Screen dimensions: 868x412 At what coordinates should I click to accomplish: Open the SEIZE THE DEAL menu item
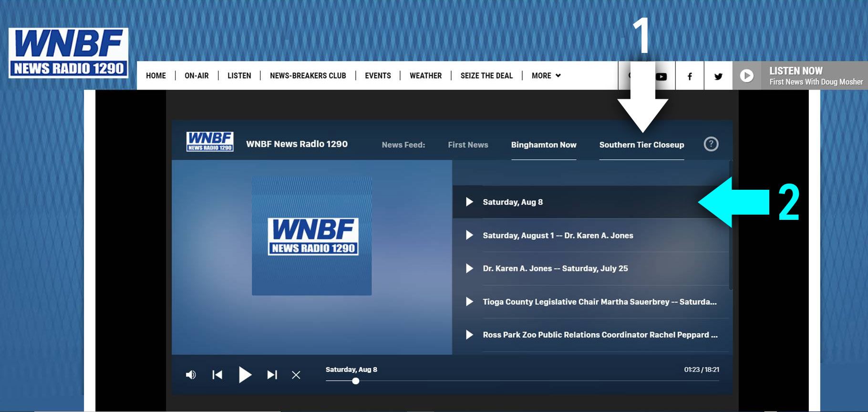tap(486, 76)
